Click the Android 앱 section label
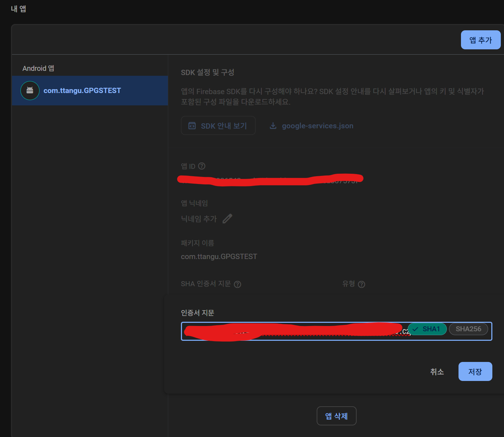 tap(38, 68)
